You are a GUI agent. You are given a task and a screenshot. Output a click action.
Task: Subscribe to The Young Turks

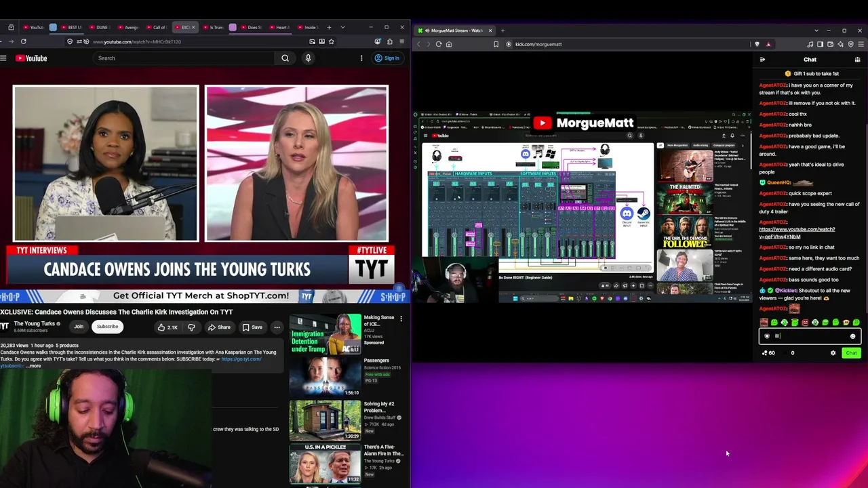(107, 327)
